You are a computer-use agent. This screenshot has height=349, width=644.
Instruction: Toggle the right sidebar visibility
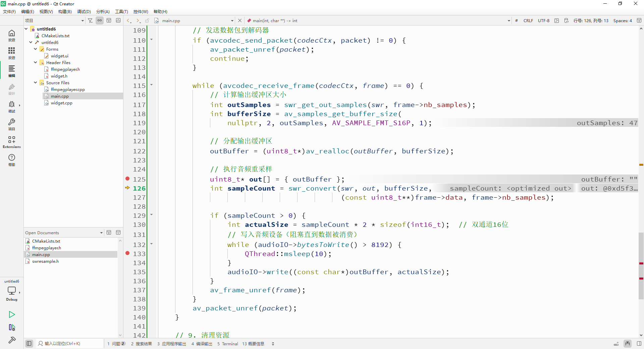639,343
